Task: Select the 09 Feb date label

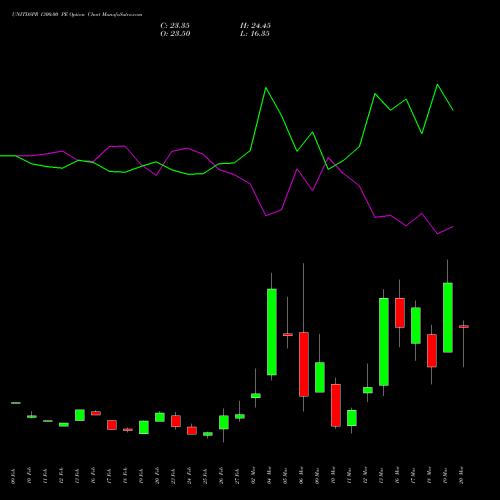Action: [13, 476]
